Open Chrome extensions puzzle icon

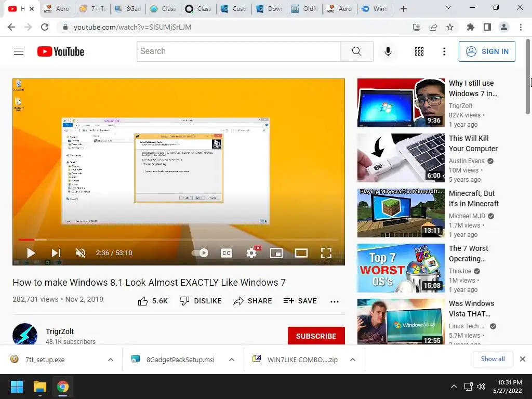(x=471, y=27)
